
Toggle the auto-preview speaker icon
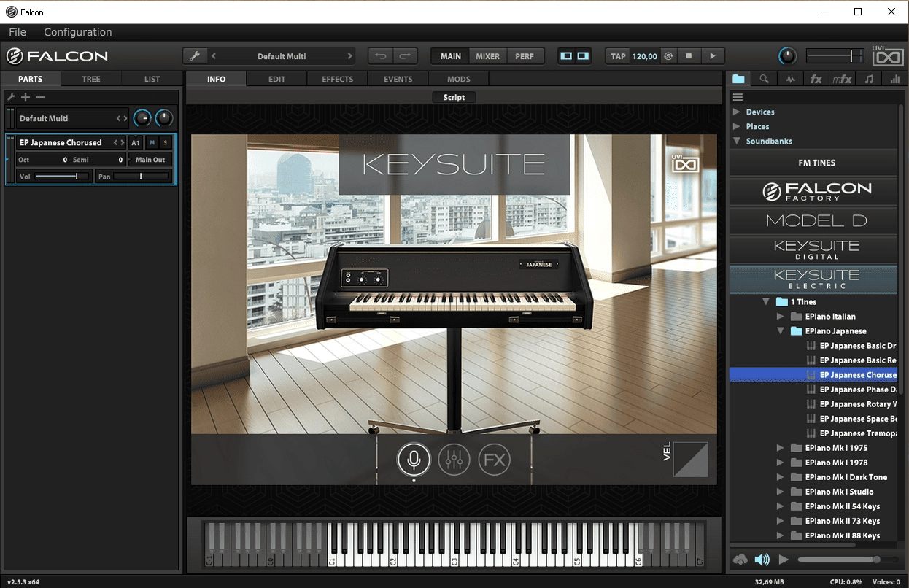click(762, 560)
